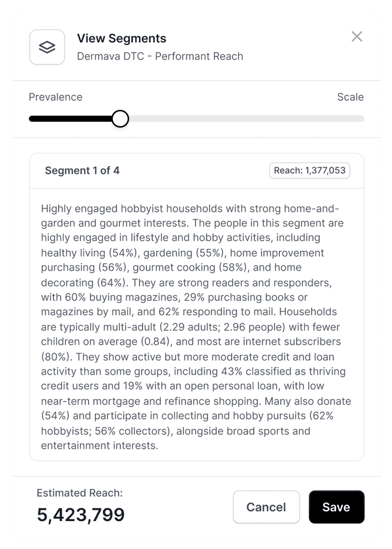Screen dimensions: 392x549
Task: Click the Prevalence end of the slider track
Action: pyautogui.click(x=32, y=118)
